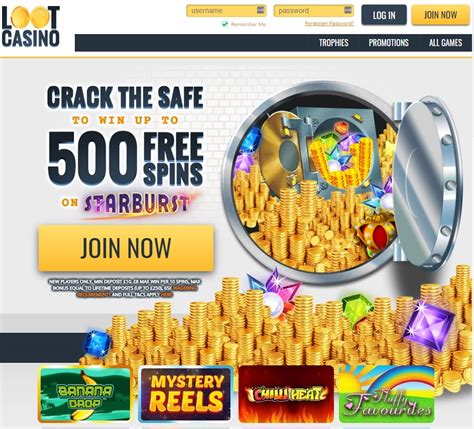Viewport: 474px width, 429px height.
Task: Click the Join Now button in header
Action: coord(440,15)
